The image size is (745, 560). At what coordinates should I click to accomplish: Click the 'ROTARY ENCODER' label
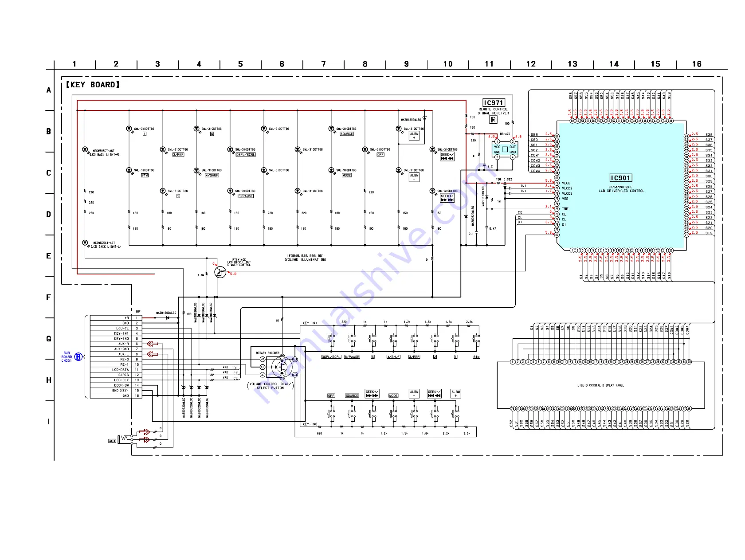(x=268, y=353)
